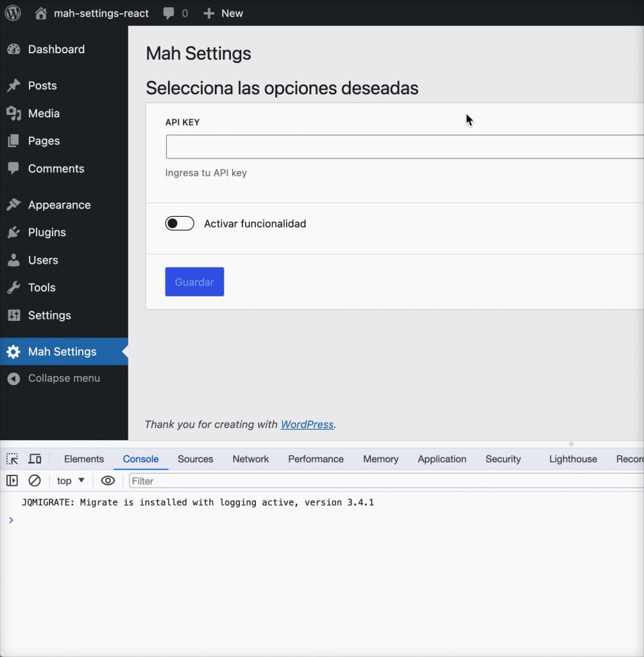
Task: Clear the console with the clear icon
Action: (35, 481)
